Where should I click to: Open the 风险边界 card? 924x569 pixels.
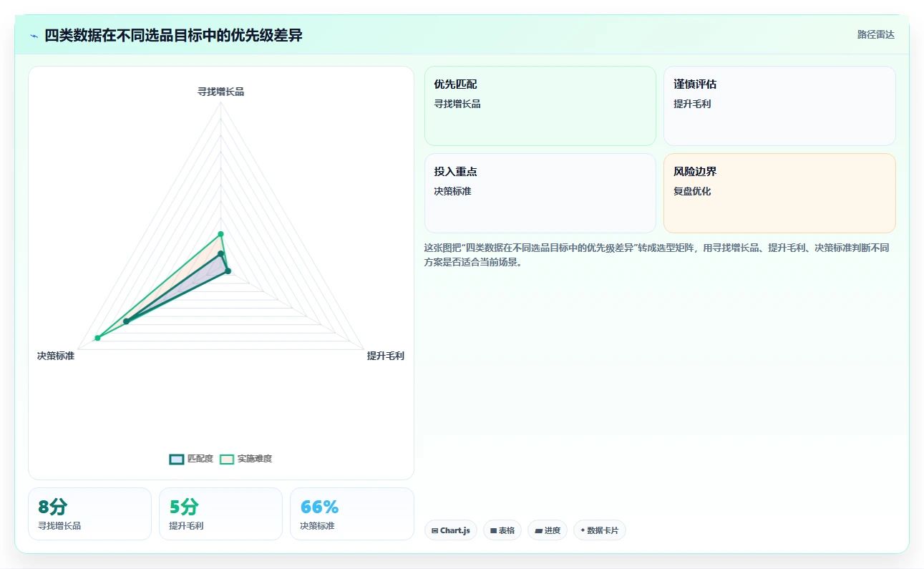click(779, 193)
